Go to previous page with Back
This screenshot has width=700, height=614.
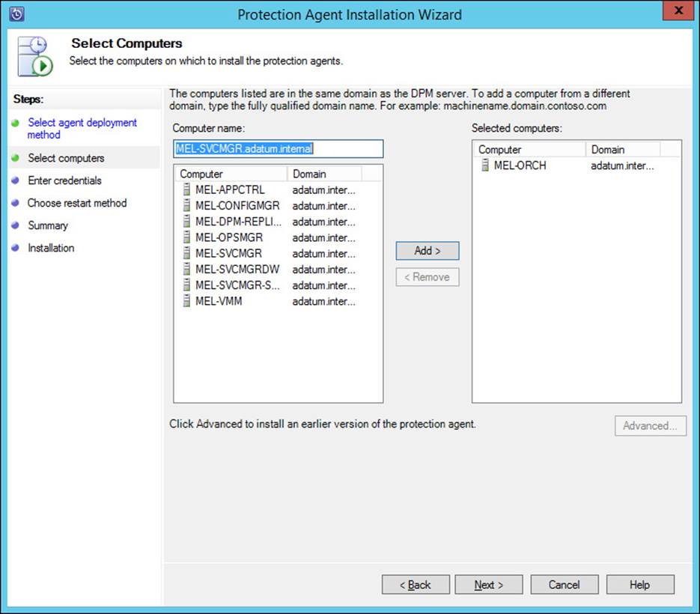[x=416, y=585]
